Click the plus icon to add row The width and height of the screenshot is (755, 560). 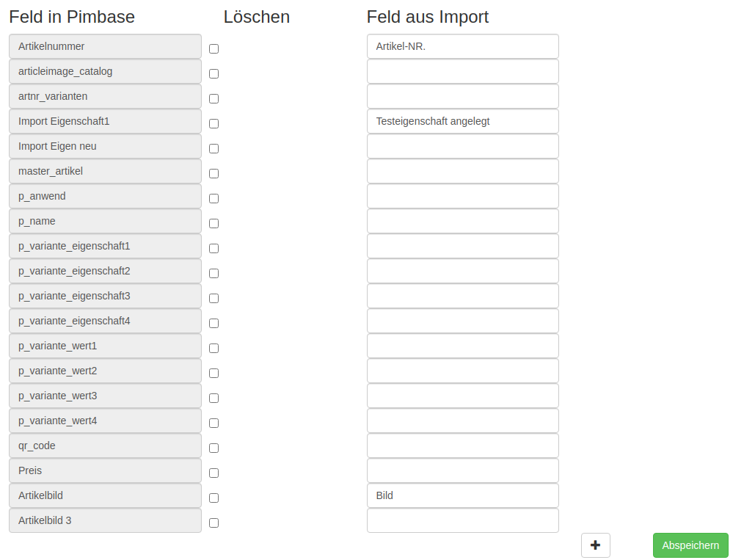click(595, 545)
